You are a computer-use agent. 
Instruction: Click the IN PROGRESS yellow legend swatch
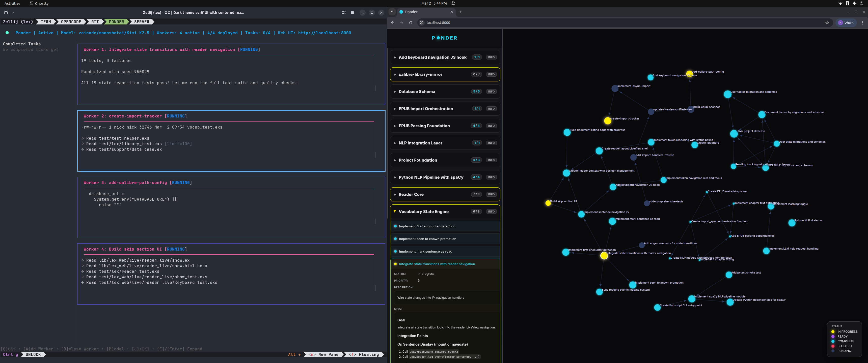click(833, 332)
